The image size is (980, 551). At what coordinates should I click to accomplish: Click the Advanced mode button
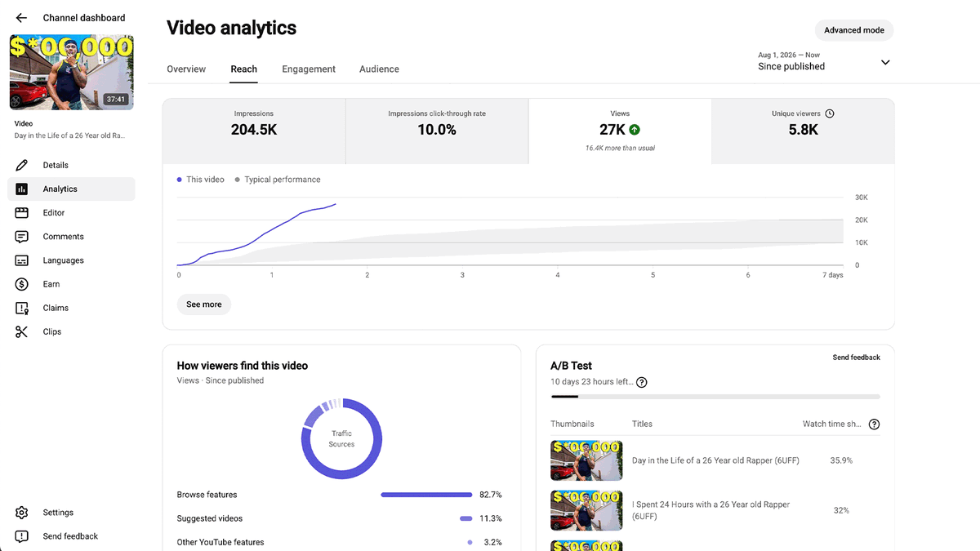point(854,30)
